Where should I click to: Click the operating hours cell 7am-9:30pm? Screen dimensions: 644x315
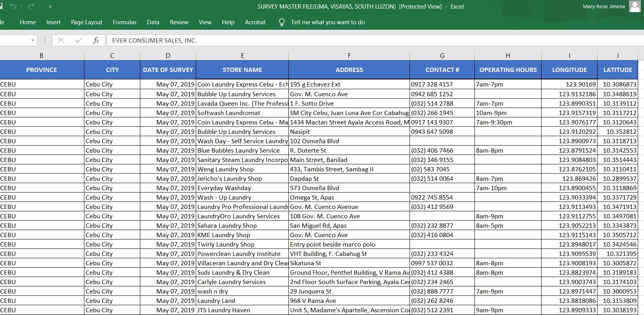(508, 122)
